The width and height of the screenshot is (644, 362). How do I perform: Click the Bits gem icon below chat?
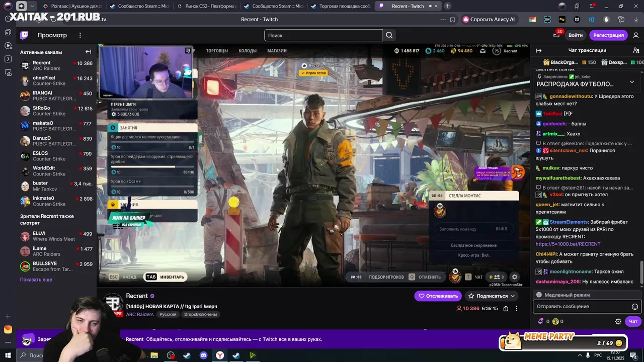click(541, 321)
